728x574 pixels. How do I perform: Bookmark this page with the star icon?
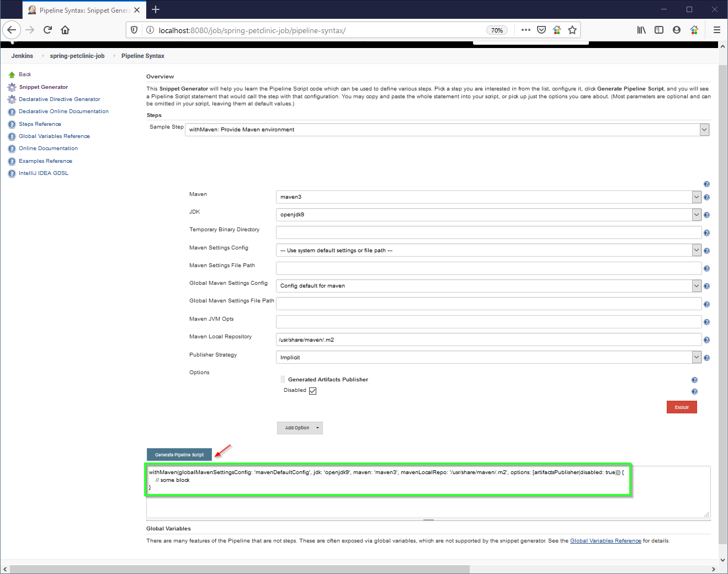coord(572,30)
